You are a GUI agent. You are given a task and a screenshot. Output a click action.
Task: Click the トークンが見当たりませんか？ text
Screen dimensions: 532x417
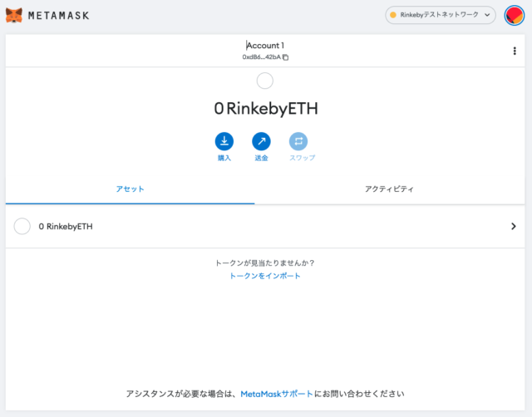click(x=265, y=263)
